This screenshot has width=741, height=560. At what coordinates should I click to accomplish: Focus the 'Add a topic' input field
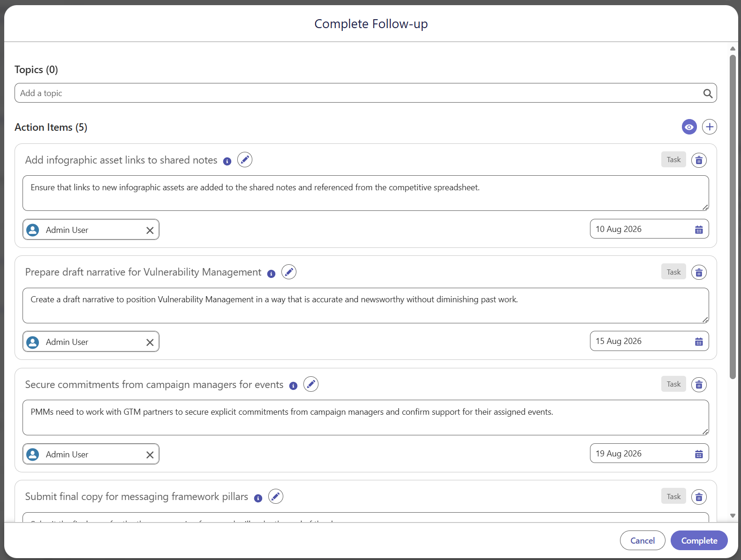(366, 93)
